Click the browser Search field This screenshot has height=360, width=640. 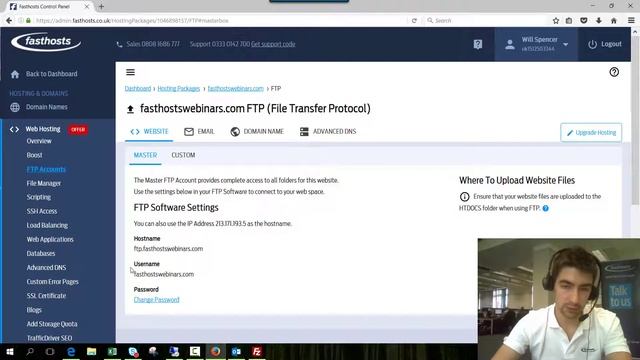[486, 20]
